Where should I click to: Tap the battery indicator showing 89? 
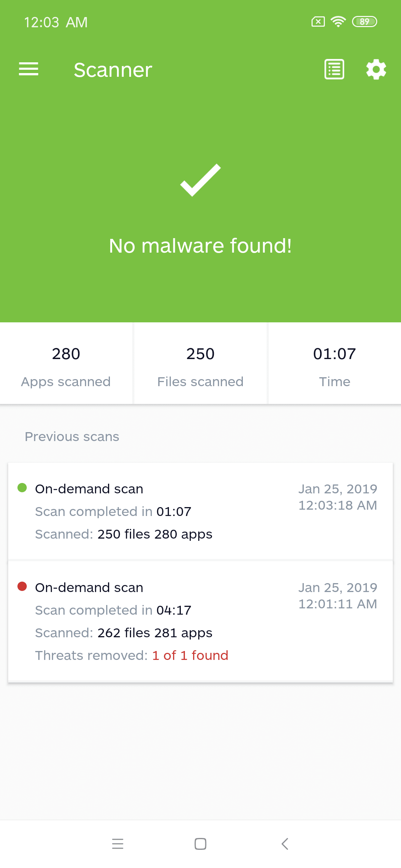pyautogui.click(x=365, y=22)
